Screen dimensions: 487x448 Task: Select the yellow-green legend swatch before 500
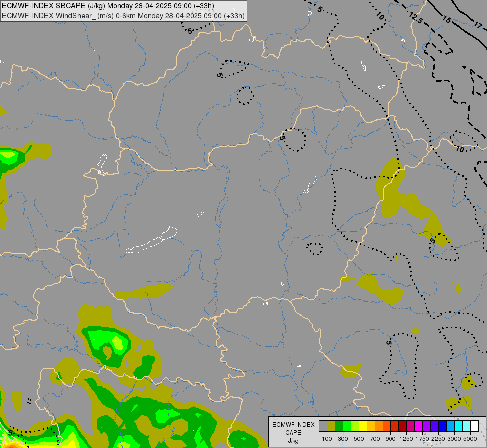click(x=355, y=426)
